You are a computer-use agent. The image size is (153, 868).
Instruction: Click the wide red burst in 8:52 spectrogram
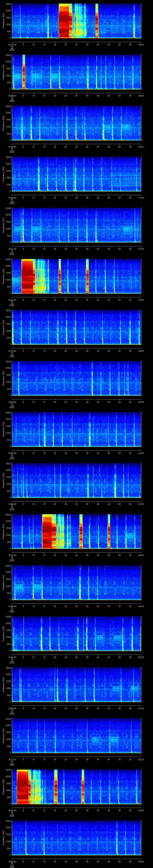[24, 786]
